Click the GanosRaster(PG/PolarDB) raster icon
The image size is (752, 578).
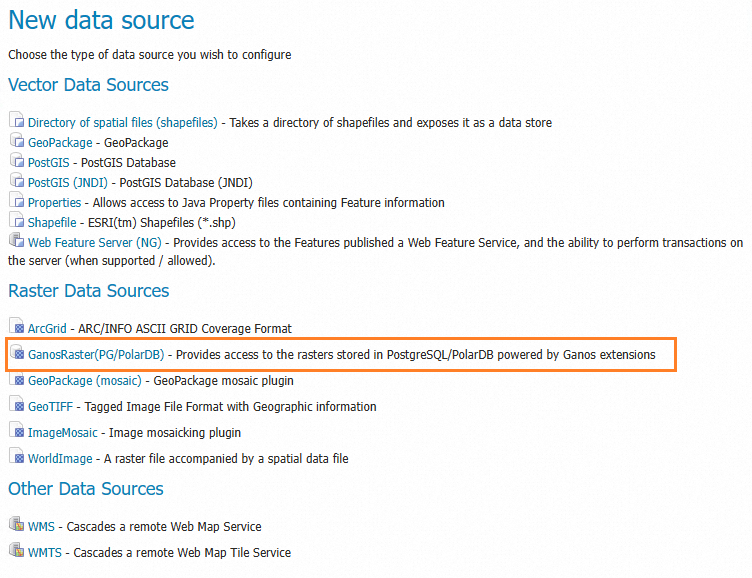[16, 354]
